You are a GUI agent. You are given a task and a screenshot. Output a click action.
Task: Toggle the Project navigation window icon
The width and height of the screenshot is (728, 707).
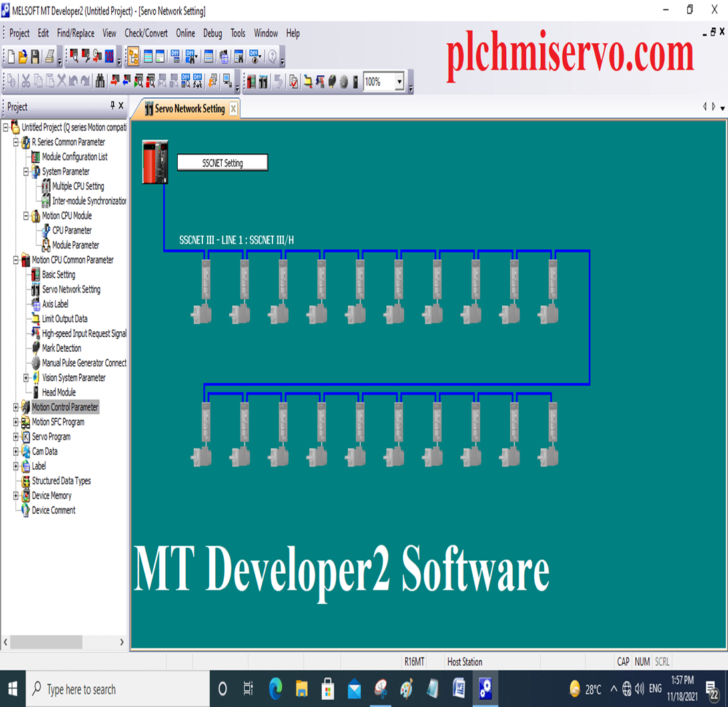tap(133, 57)
